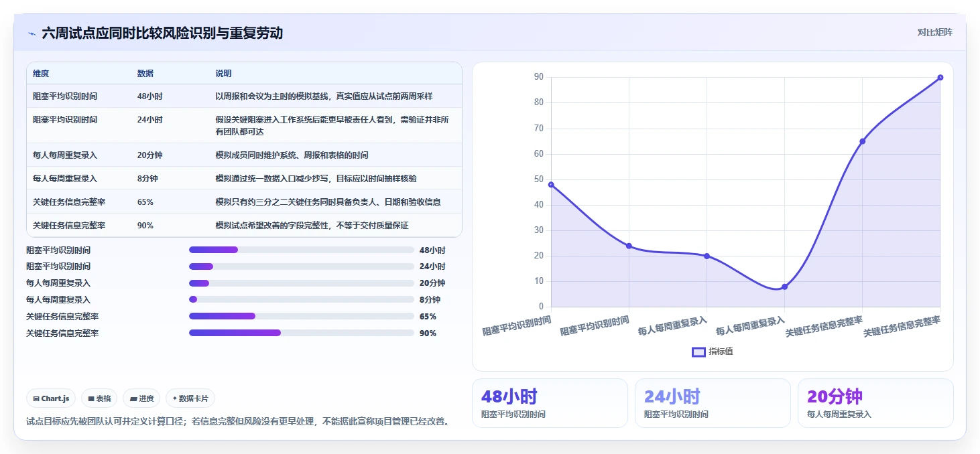Image resolution: width=980 pixels, height=454 pixels.
Task: Click the chart data point at value 24
Action: [629, 246]
